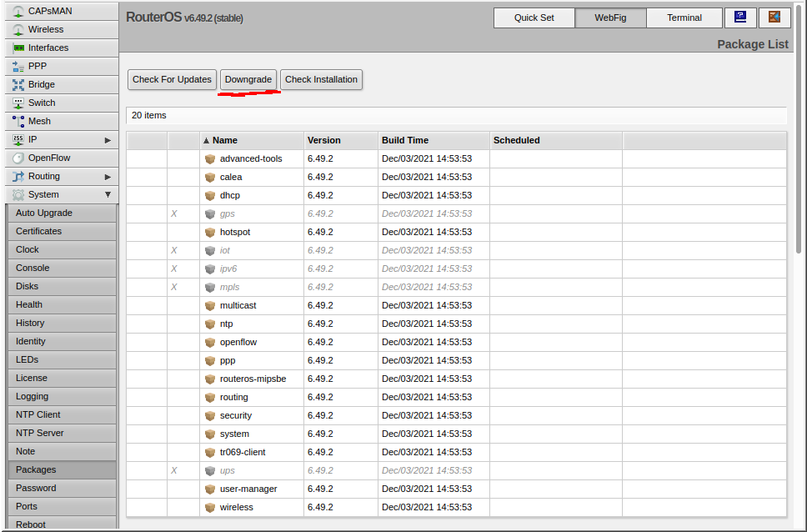The width and height of the screenshot is (807, 532).
Task: Switch to the WebFig tab
Action: pos(610,18)
